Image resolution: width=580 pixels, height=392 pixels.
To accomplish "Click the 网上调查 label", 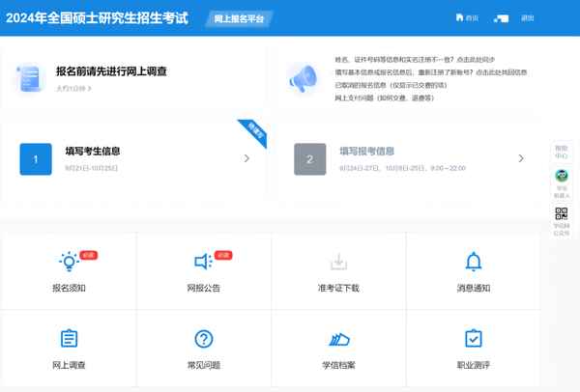I will click(x=69, y=365).
